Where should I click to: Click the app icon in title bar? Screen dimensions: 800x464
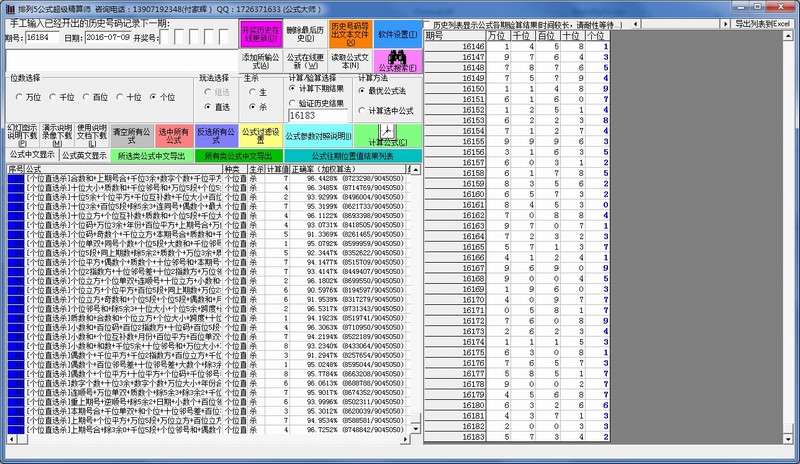[x=7, y=7]
